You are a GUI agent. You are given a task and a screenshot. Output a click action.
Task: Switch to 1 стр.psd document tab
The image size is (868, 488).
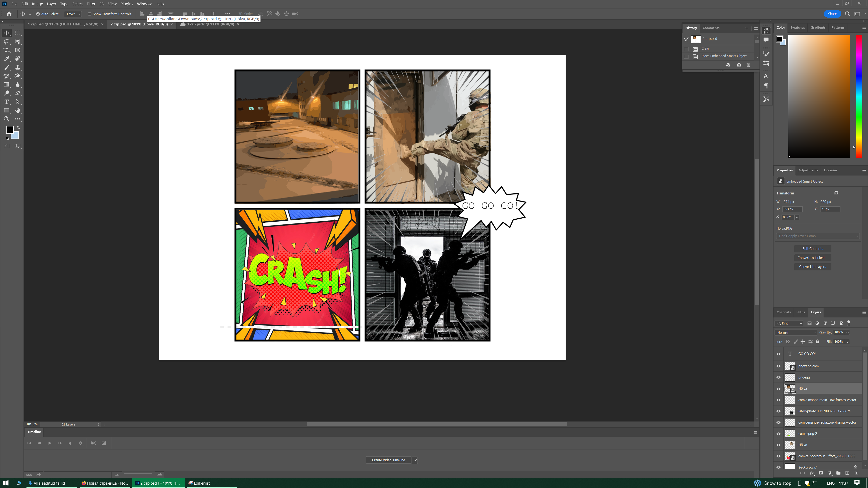(63, 24)
